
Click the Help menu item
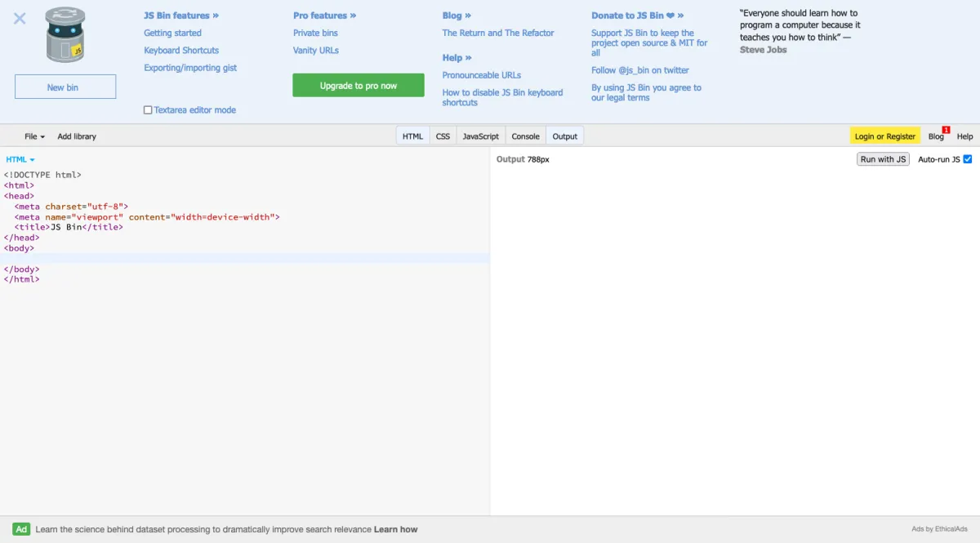point(965,136)
